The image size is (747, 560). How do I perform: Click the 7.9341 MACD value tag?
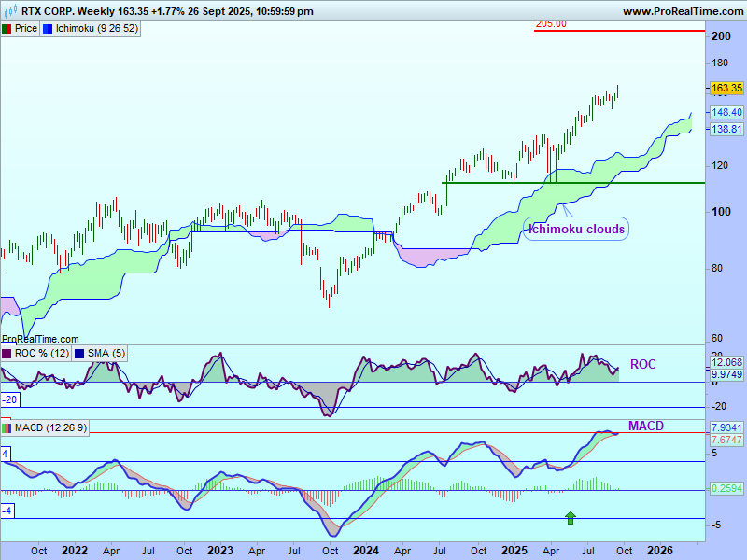(x=726, y=427)
